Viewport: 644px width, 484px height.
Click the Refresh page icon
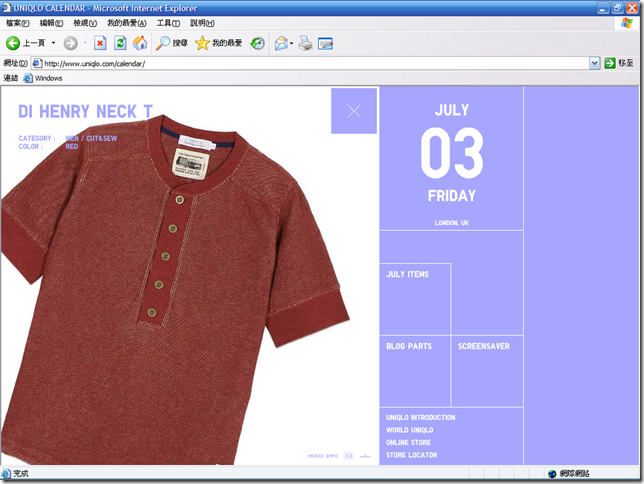click(120, 43)
